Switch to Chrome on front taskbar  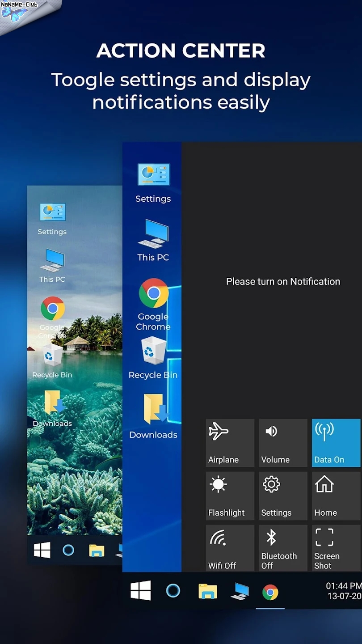point(270,593)
